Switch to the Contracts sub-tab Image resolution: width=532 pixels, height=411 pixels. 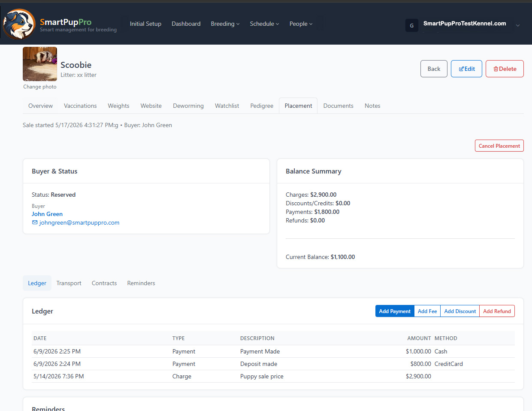pos(104,283)
